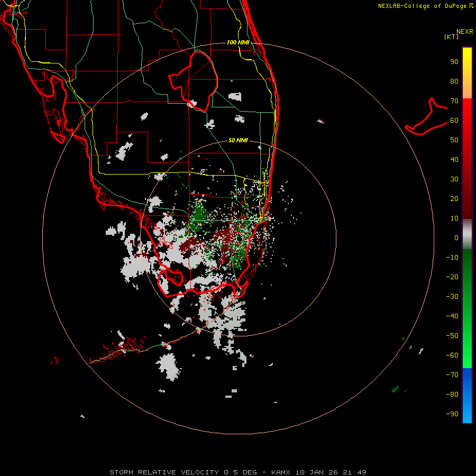Click the Storm Relative Velocity caption at bottom
The width and height of the screenshot is (476, 476).
click(x=238, y=472)
